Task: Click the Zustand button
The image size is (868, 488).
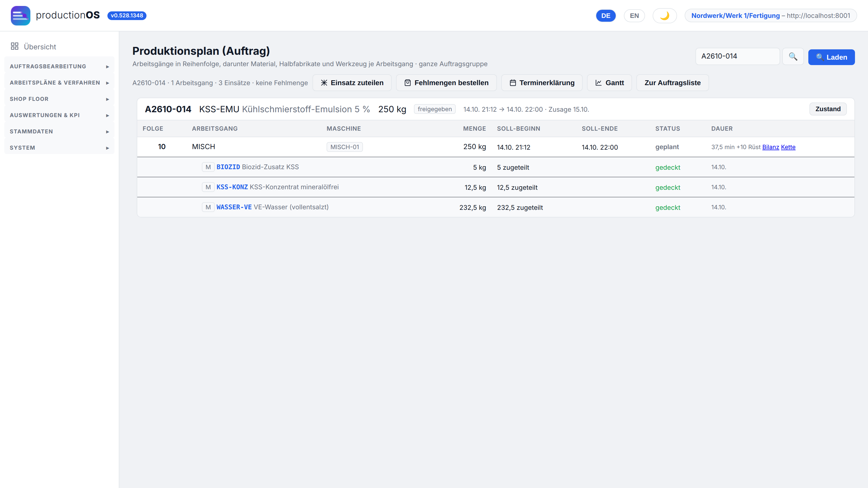Action: point(828,109)
